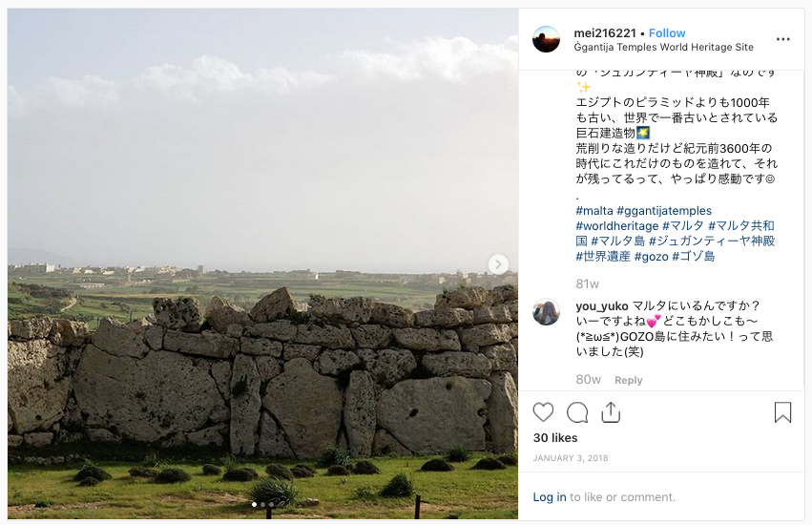Open the #malta hashtag
812x525 pixels.
pos(594,211)
